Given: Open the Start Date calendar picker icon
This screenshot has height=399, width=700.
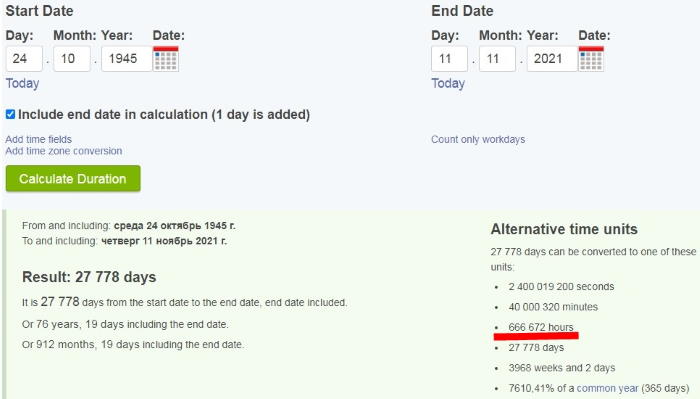Looking at the screenshot, I should coord(166,58).
